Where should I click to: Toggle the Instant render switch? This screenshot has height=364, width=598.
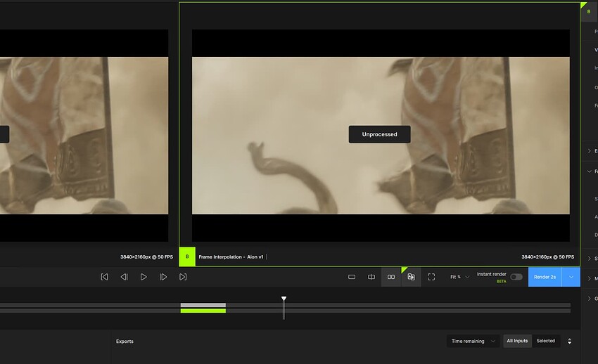[x=516, y=277]
